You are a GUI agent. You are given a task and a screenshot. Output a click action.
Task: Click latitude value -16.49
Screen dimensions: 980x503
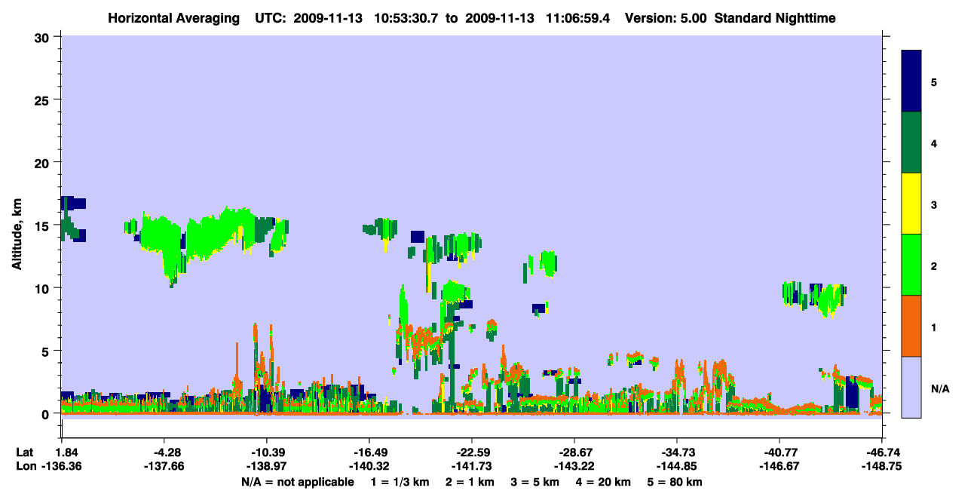pyautogui.click(x=369, y=452)
